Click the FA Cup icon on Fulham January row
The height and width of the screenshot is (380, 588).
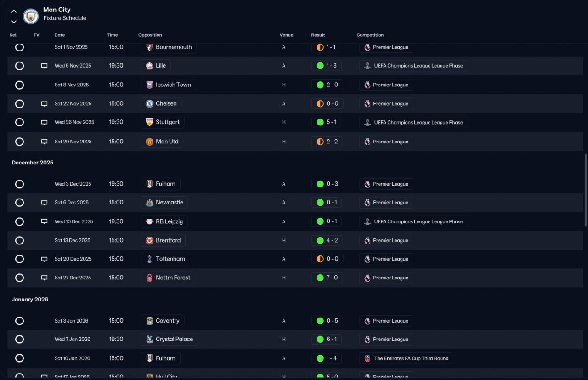pos(367,358)
